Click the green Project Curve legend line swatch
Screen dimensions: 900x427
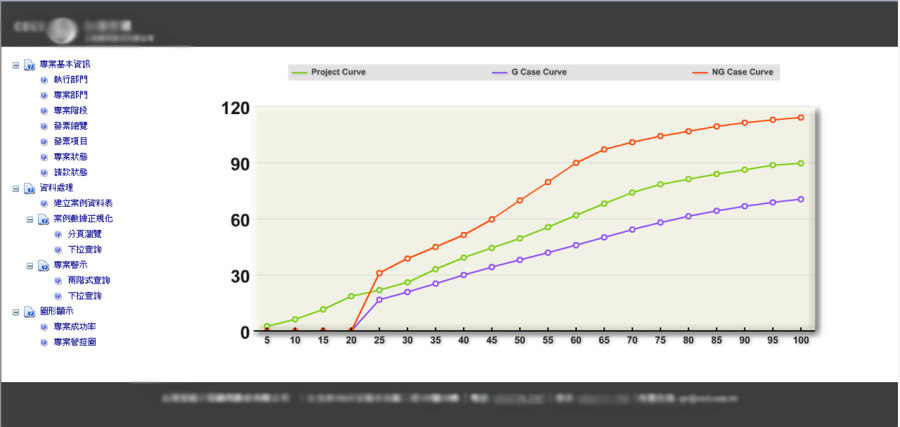[299, 73]
